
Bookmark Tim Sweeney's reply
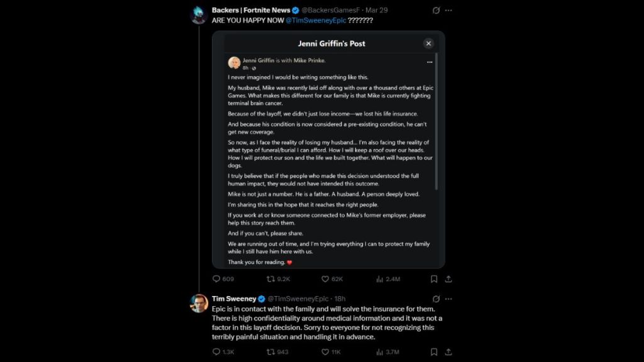click(434, 352)
